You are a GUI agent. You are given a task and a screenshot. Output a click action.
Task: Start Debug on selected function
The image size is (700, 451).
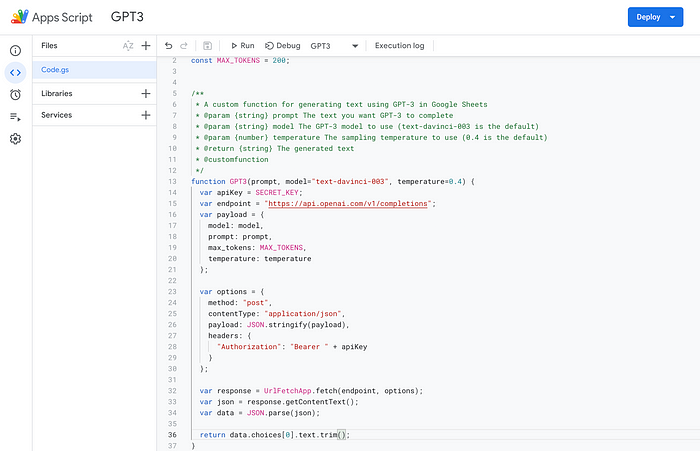(x=283, y=46)
